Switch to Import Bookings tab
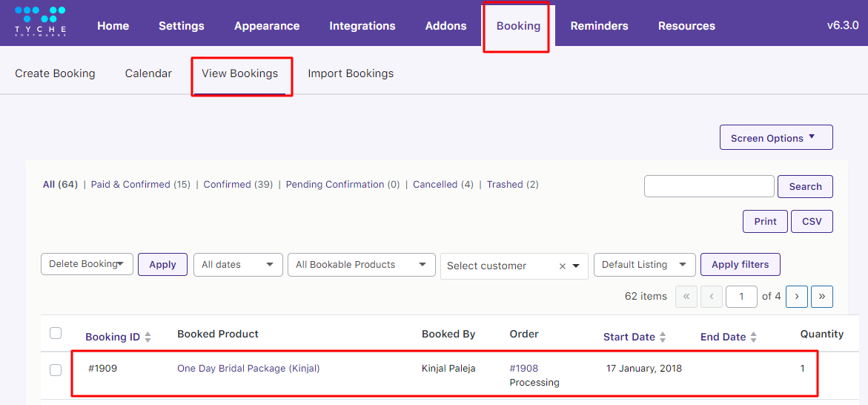The image size is (868, 405). coord(351,73)
